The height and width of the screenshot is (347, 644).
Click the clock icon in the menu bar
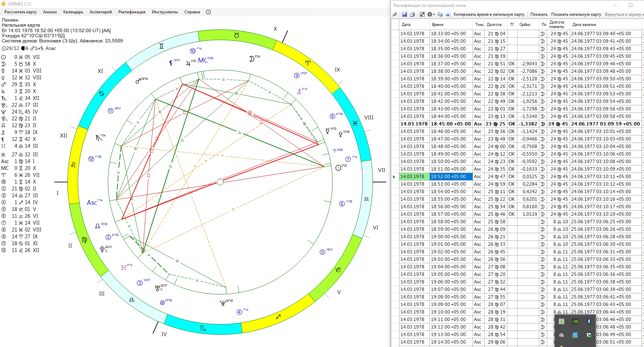pos(208,12)
